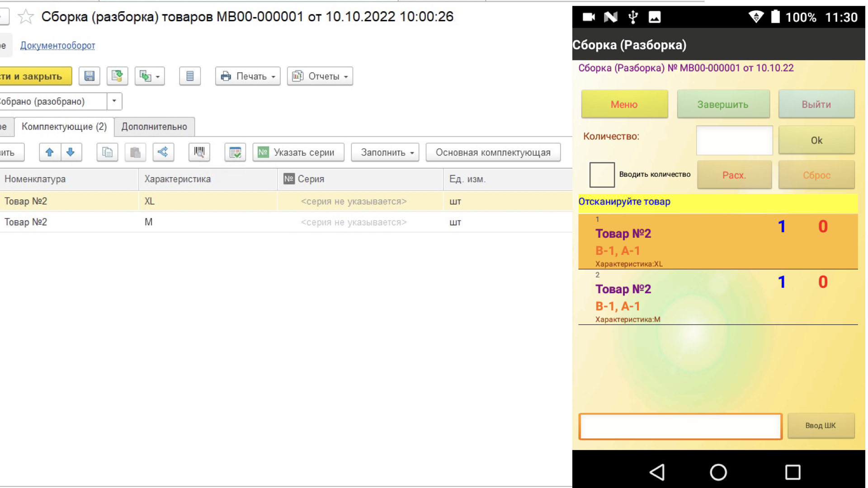
Task: Tap the USB icon in phone status bar
Action: (x=633, y=17)
